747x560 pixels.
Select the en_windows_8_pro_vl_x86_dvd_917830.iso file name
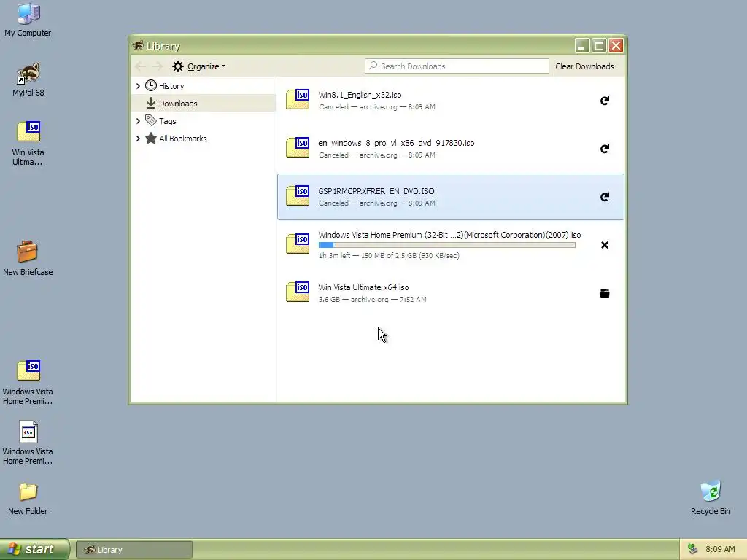[396, 143]
